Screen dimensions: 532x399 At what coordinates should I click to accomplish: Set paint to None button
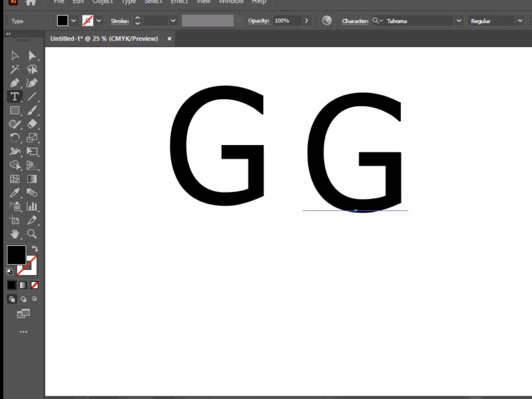pyautogui.click(x=35, y=285)
